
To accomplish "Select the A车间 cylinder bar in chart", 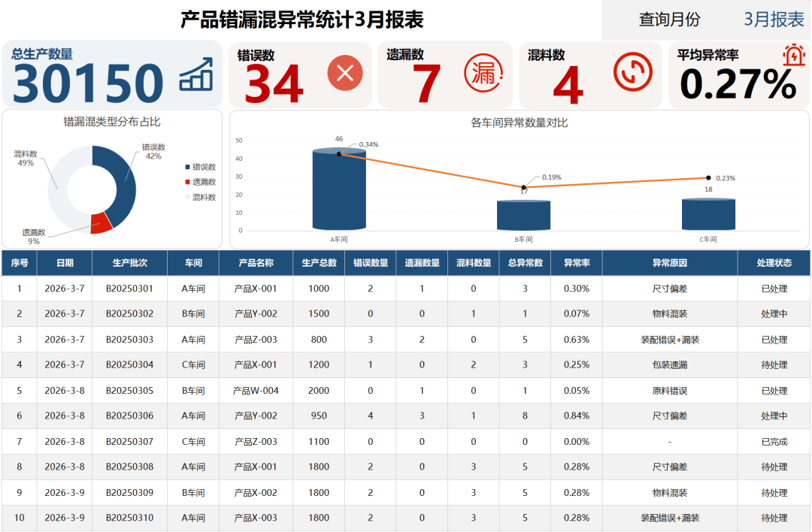I will click(339, 191).
